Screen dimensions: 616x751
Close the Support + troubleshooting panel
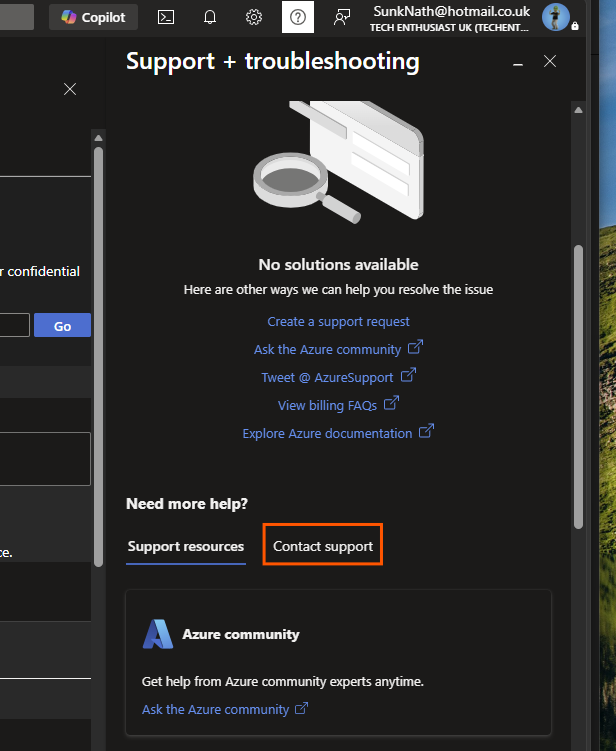550,61
